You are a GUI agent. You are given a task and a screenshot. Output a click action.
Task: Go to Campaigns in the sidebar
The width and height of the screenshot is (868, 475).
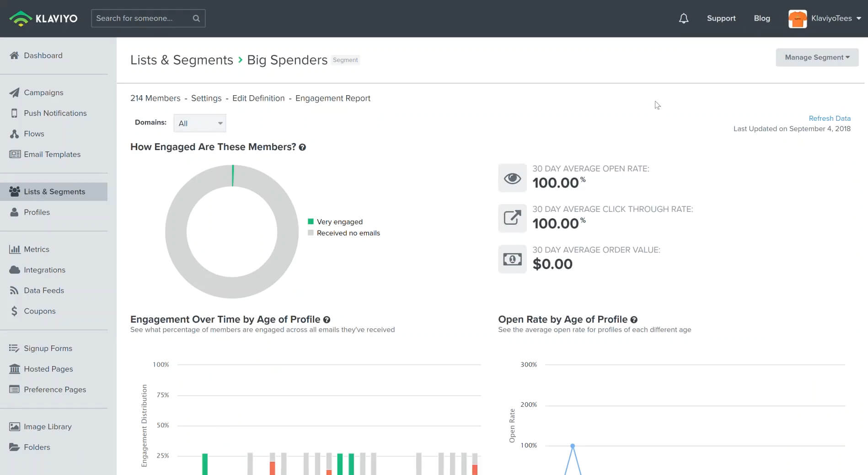coord(43,92)
